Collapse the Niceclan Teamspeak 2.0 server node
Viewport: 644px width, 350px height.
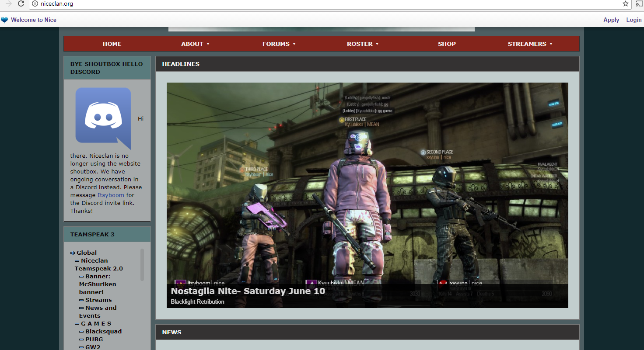[77, 261]
